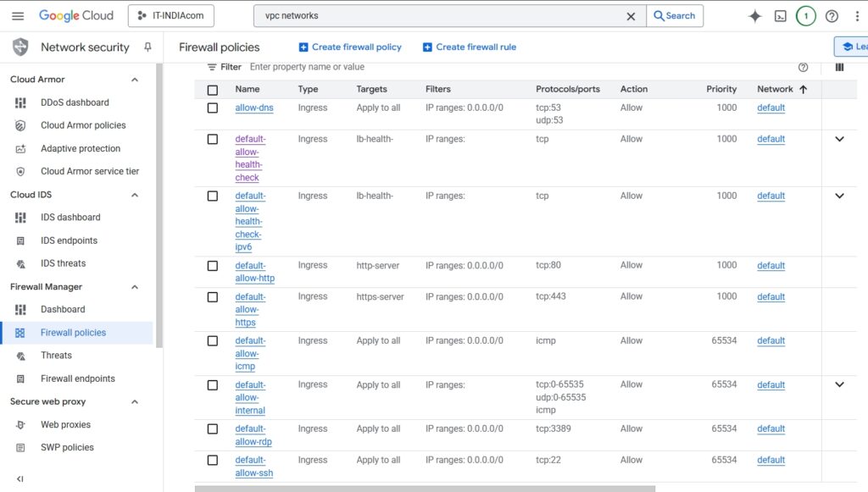The height and width of the screenshot is (492, 868).
Task: Open Gemini AI assistant sparkle icon
Action: [754, 16]
